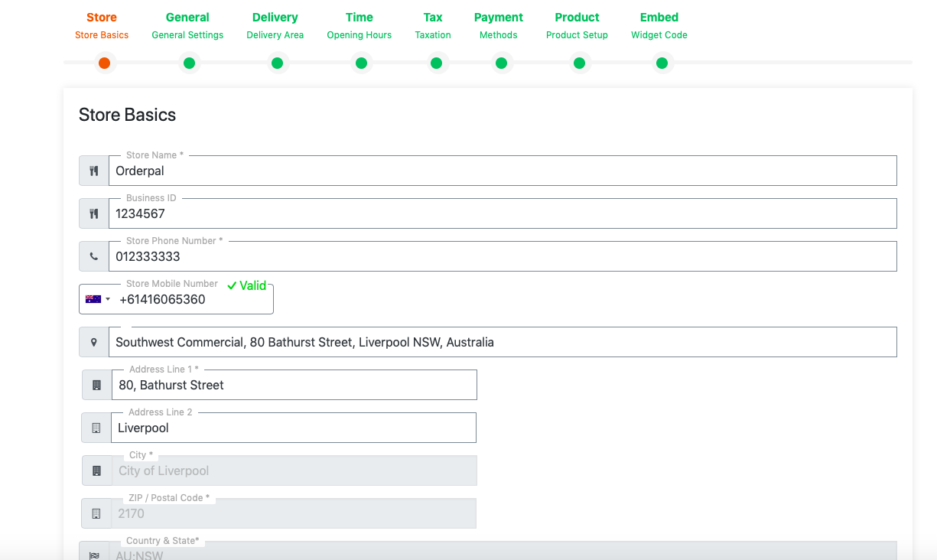Click the Southwest Commercial address search field

tap(503, 342)
